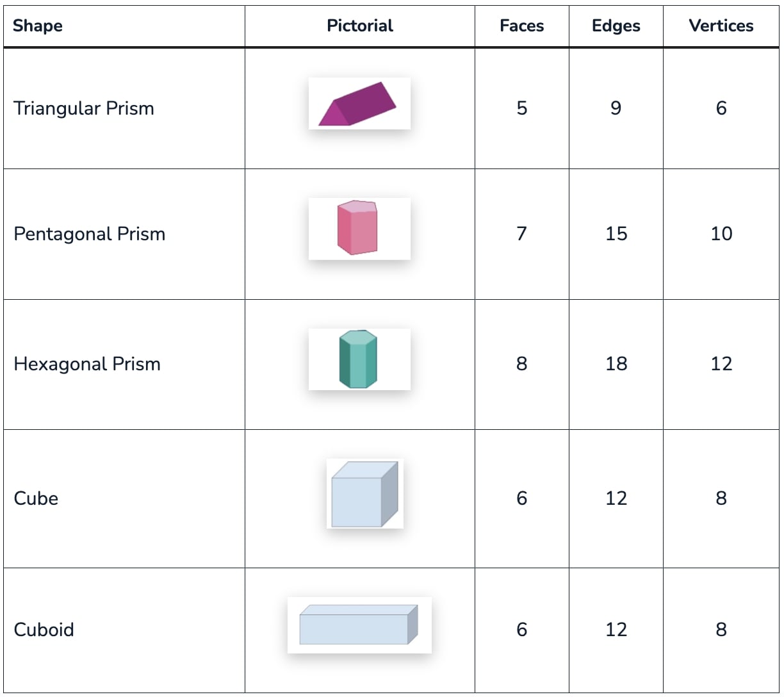Click the edges value 15 for Pentagonal Prism
The image size is (784, 697).
(616, 234)
